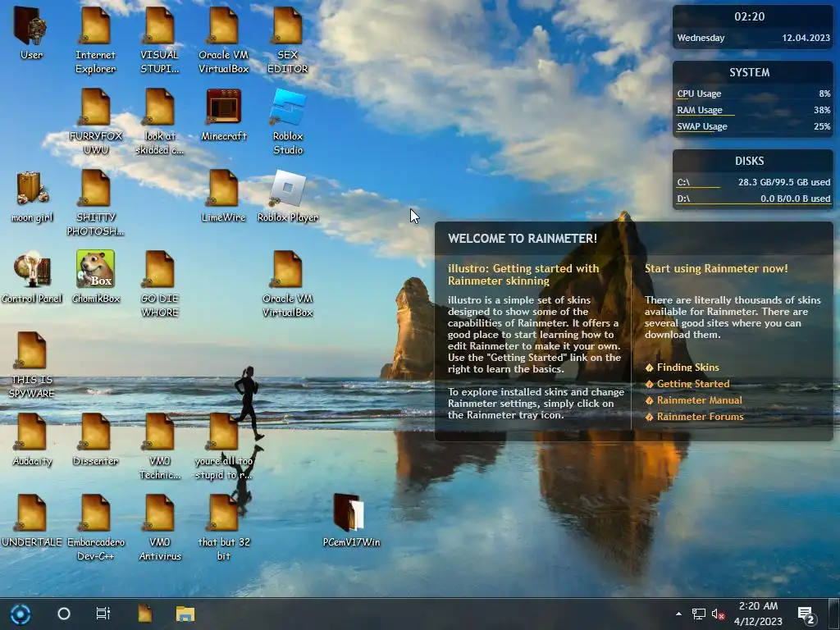
Task: Open the Rainmeter Manual link
Action: 699,400
